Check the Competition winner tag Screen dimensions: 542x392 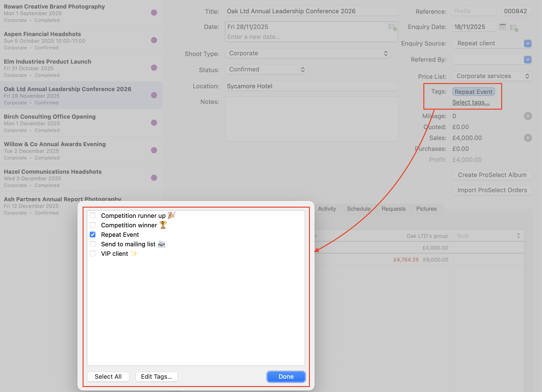click(x=93, y=225)
